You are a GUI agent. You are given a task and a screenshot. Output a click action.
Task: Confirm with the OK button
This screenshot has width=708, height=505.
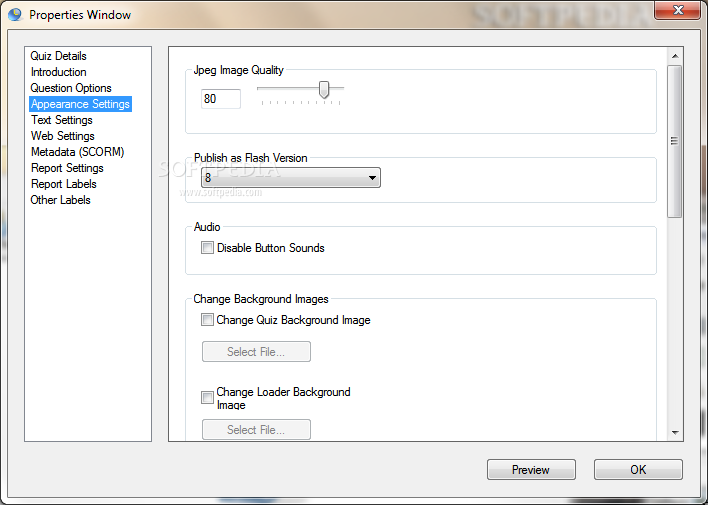638,470
